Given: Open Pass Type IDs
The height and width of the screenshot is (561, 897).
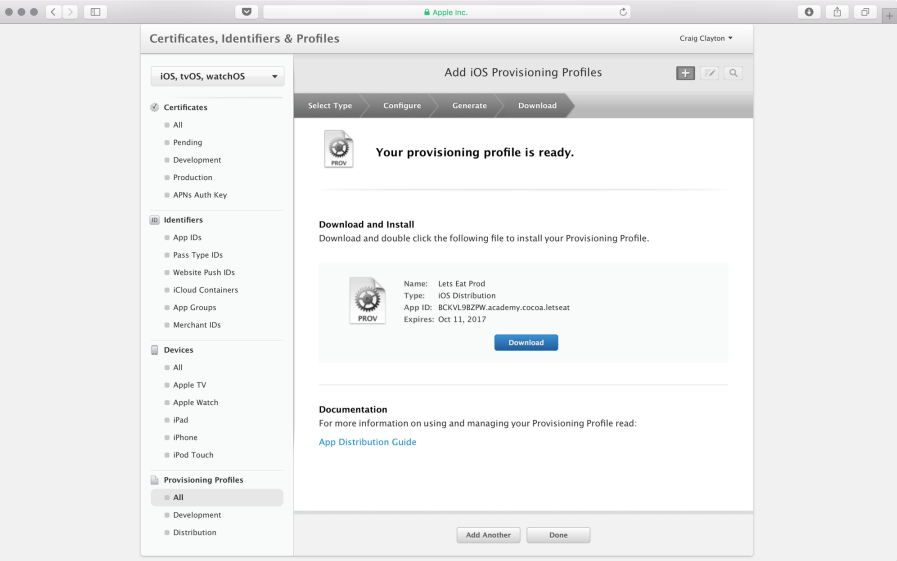Looking at the screenshot, I should point(198,255).
